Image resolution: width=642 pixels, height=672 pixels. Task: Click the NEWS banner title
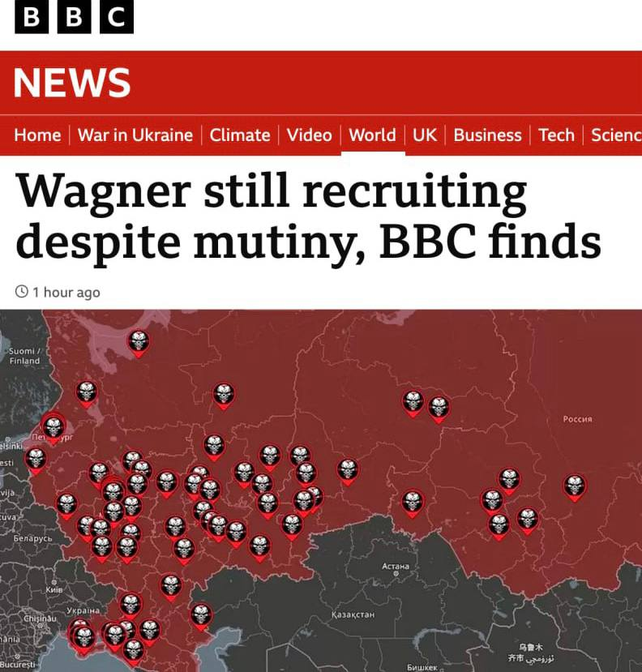click(71, 83)
